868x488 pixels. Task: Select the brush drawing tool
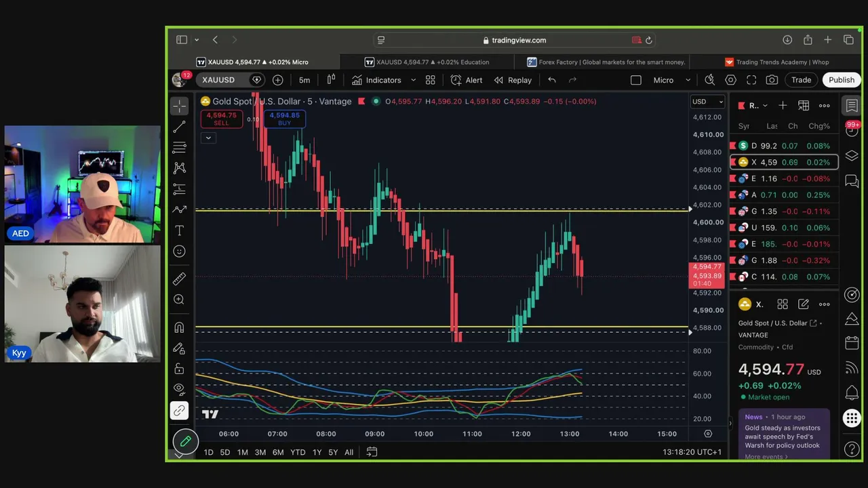[179, 210]
